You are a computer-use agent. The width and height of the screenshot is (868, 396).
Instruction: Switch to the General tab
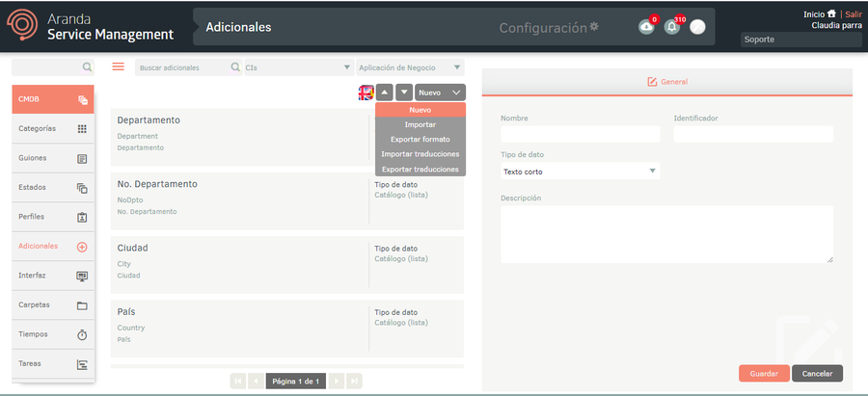click(x=667, y=82)
